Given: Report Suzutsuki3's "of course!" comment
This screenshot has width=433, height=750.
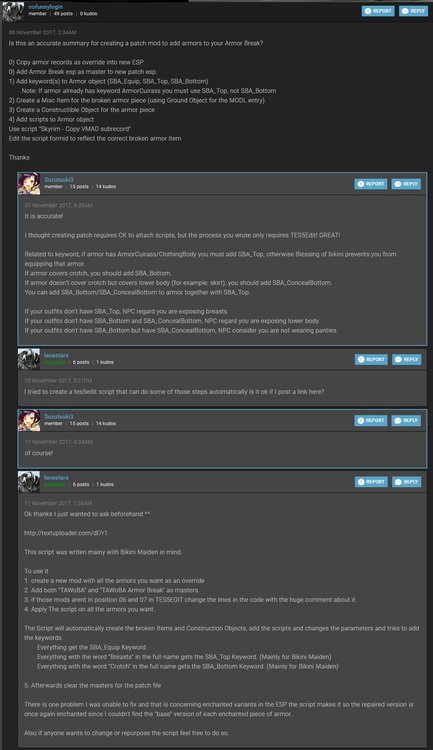Looking at the screenshot, I should click(371, 421).
